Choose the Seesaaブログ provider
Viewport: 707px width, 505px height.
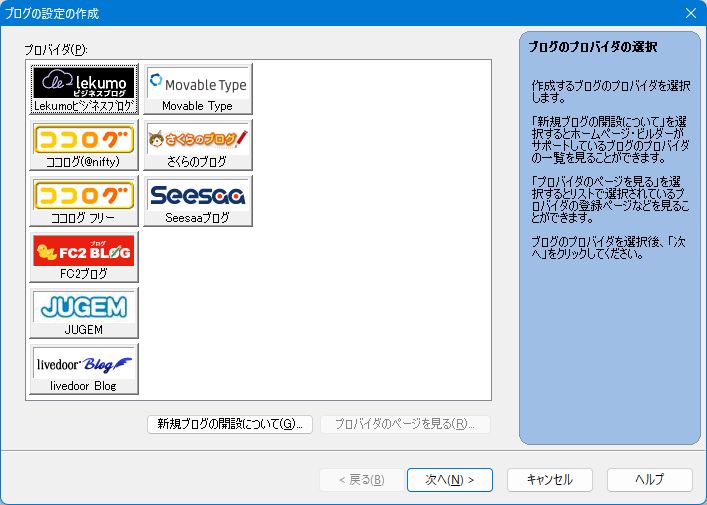[197, 201]
